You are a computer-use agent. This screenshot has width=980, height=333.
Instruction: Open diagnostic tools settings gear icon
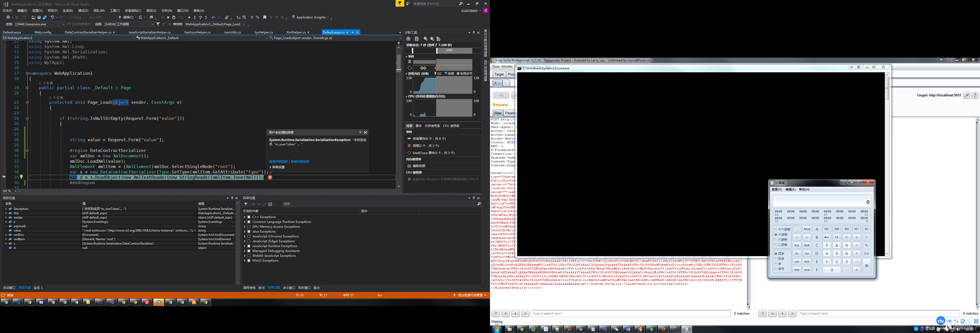(408, 39)
